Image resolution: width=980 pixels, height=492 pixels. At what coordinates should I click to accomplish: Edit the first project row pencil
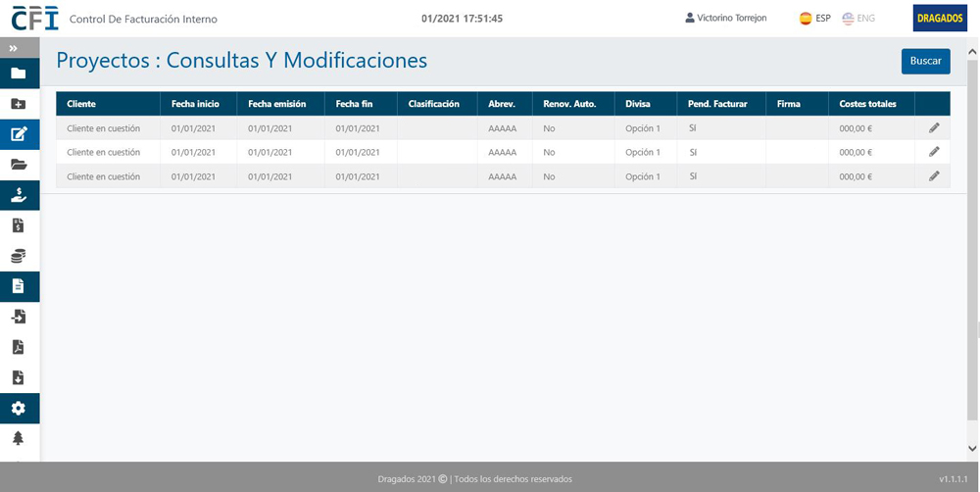[934, 127]
